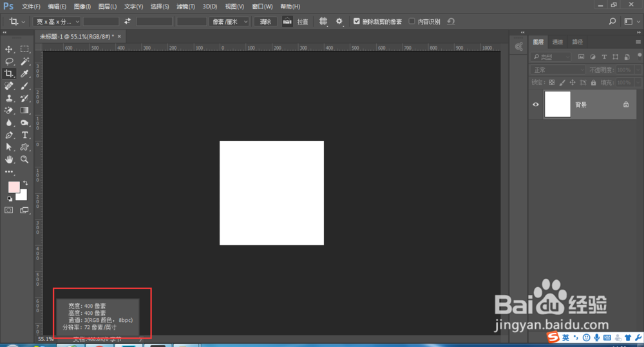Select the Spot Healing Brush tool
644x347 pixels.
[x=8, y=86]
